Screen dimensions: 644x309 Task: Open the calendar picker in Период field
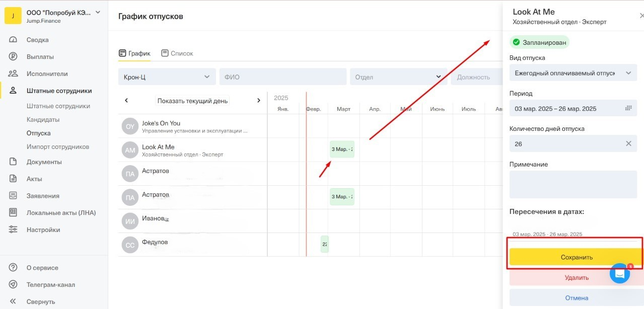pyautogui.click(x=628, y=108)
